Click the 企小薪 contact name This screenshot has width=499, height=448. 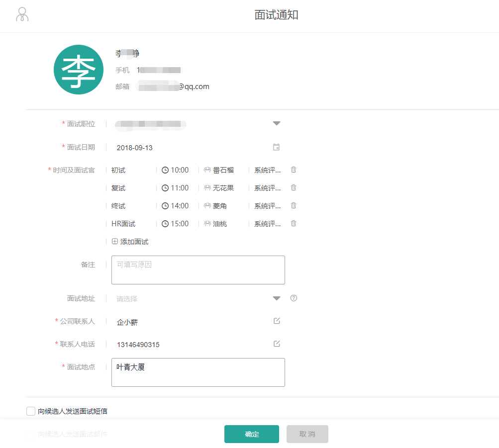click(127, 322)
